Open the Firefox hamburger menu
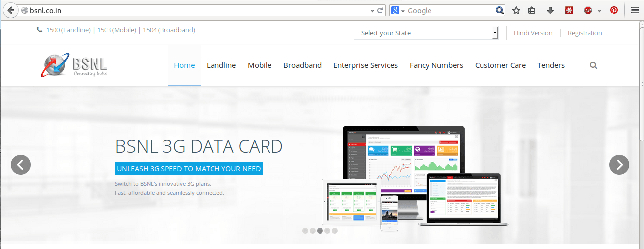Screen dimensions: 644x249 [635, 10]
